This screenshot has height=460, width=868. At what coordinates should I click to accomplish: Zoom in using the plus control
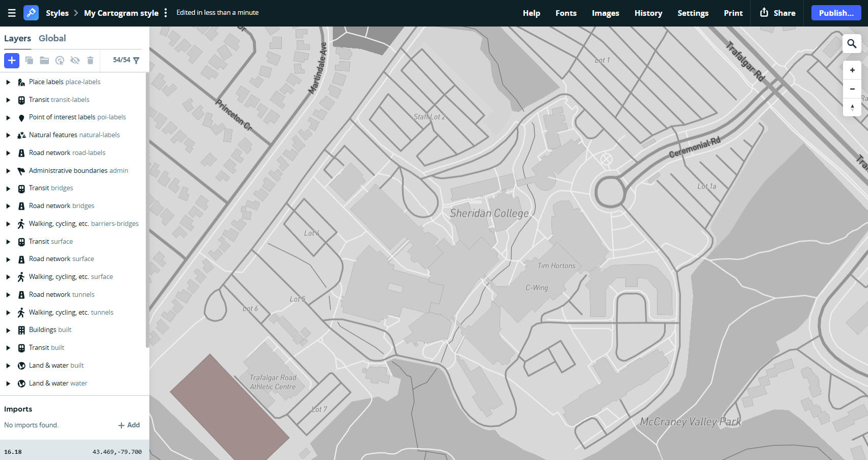(852, 70)
